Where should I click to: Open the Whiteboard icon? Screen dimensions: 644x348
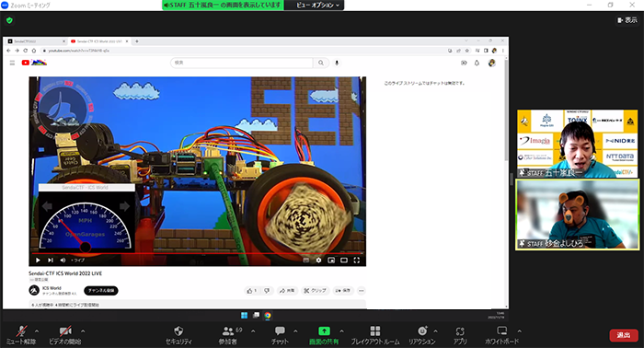point(502,331)
